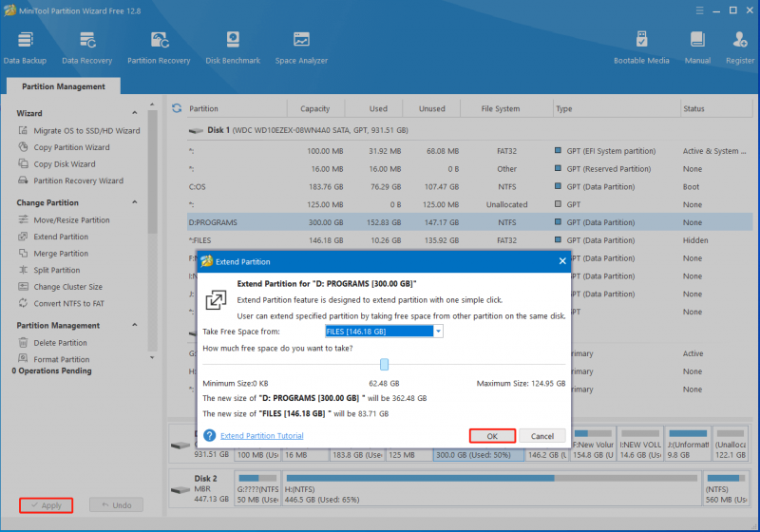Open the Manual
The width and height of the screenshot is (760, 532).
[697, 47]
